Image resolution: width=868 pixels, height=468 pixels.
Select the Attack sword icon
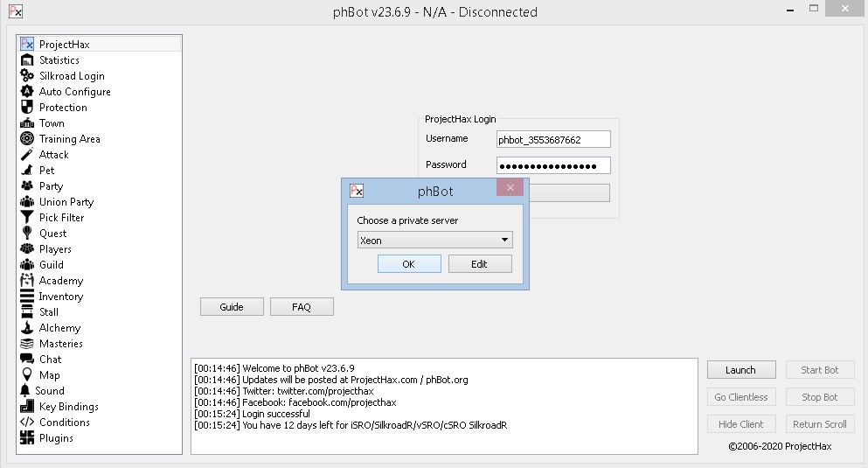pyautogui.click(x=27, y=155)
